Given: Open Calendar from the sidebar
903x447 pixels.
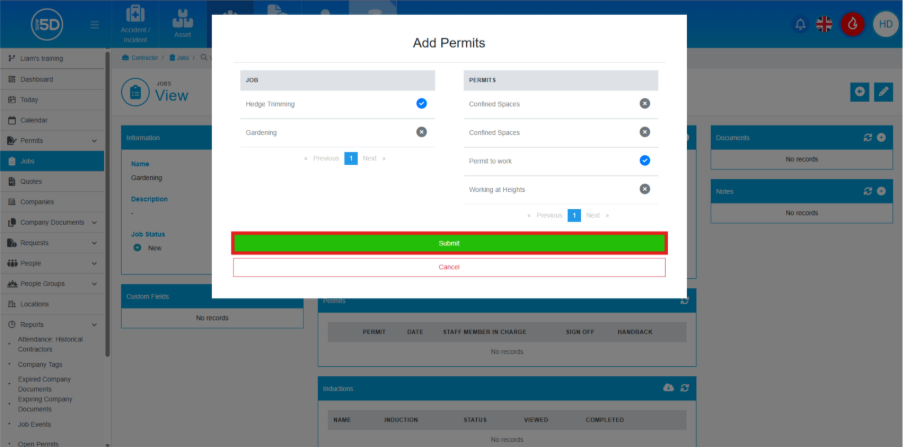Looking at the screenshot, I should [x=34, y=120].
